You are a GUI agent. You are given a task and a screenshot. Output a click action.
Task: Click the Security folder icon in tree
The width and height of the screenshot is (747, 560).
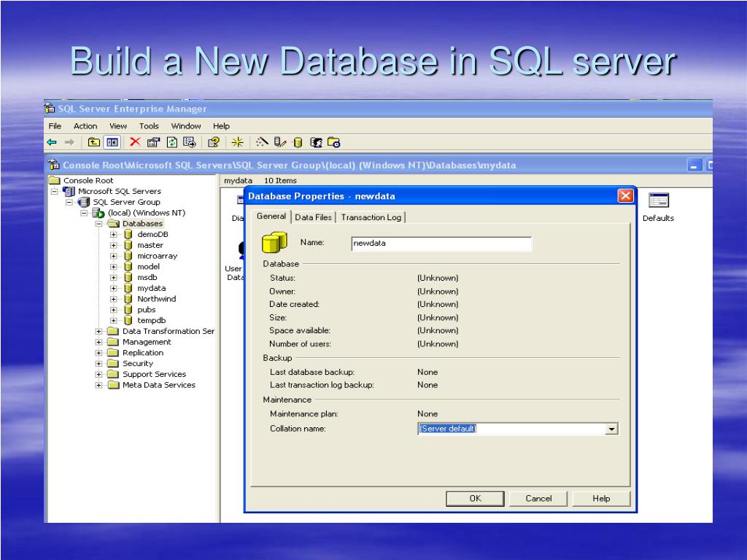(x=113, y=363)
